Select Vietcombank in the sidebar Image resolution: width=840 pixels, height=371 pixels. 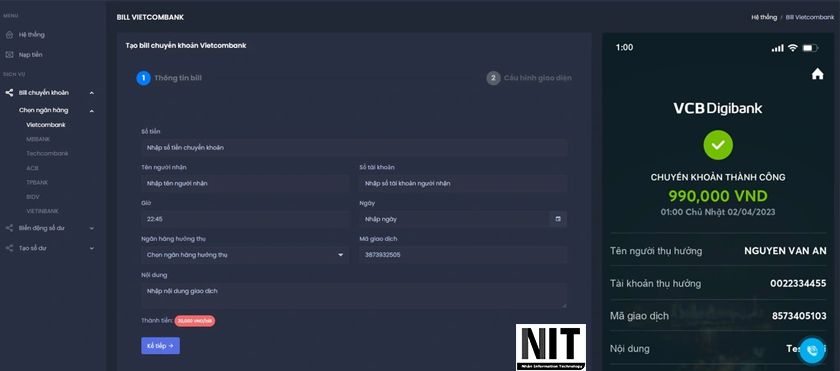[x=46, y=125]
